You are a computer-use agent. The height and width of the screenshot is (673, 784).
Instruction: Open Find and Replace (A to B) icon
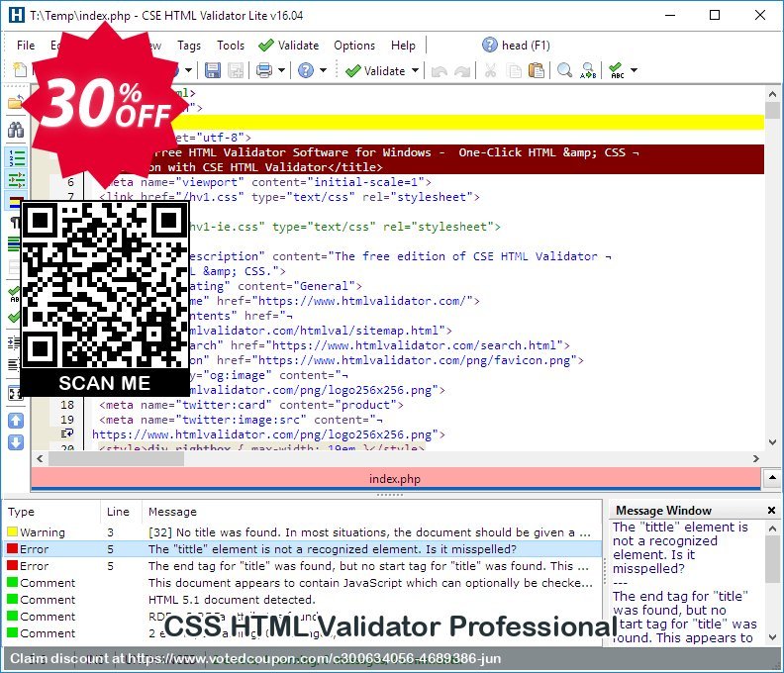pos(588,70)
